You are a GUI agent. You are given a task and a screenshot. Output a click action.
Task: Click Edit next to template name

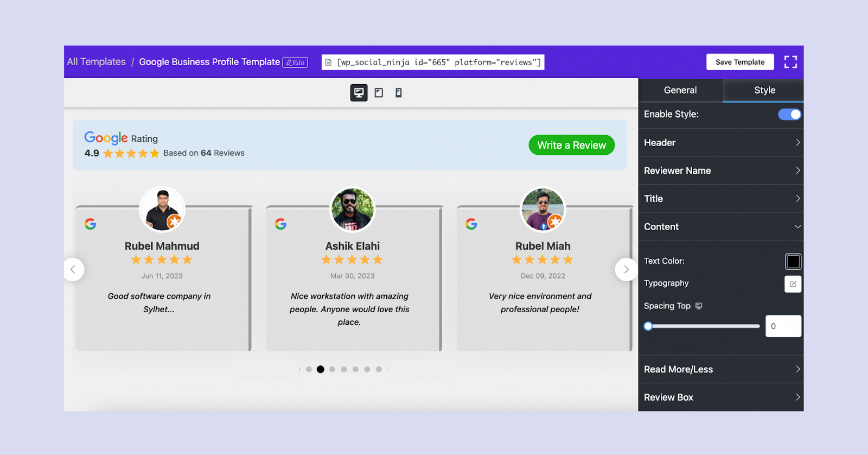(x=295, y=62)
